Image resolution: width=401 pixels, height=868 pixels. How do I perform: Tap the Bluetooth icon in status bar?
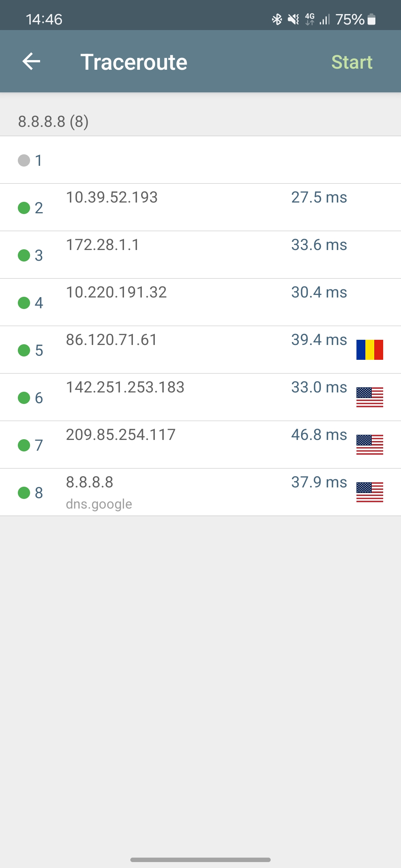coord(277,19)
